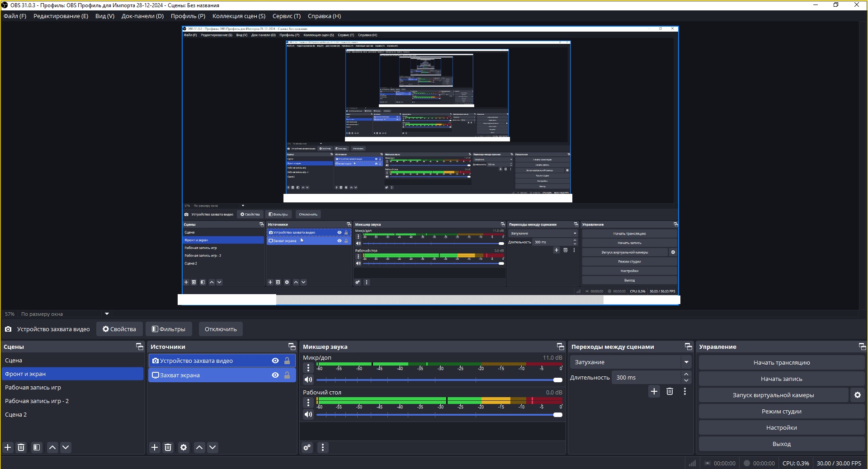This screenshot has height=469, width=868.
Task: Open virtual camera settings gear
Action: coord(858,395)
